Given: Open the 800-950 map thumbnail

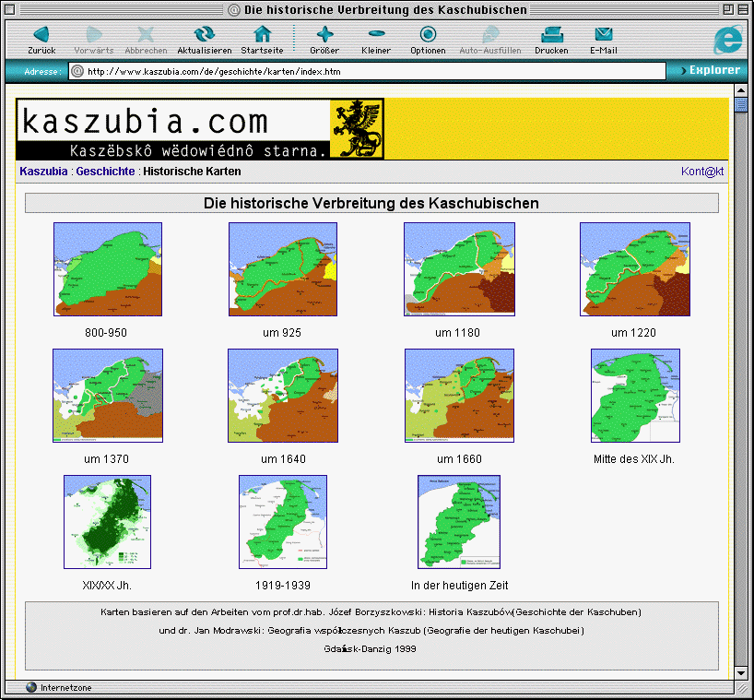Looking at the screenshot, I should click(108, 269).
